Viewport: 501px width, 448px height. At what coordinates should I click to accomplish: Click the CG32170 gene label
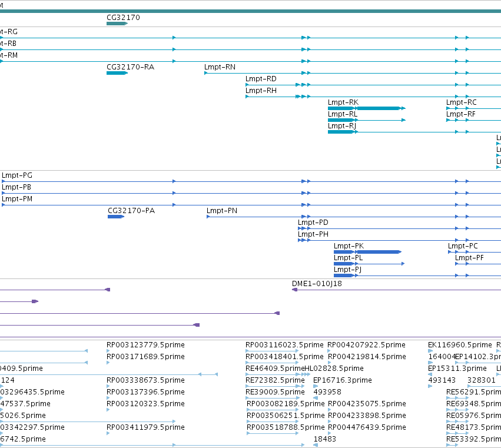tap(123, 18)
